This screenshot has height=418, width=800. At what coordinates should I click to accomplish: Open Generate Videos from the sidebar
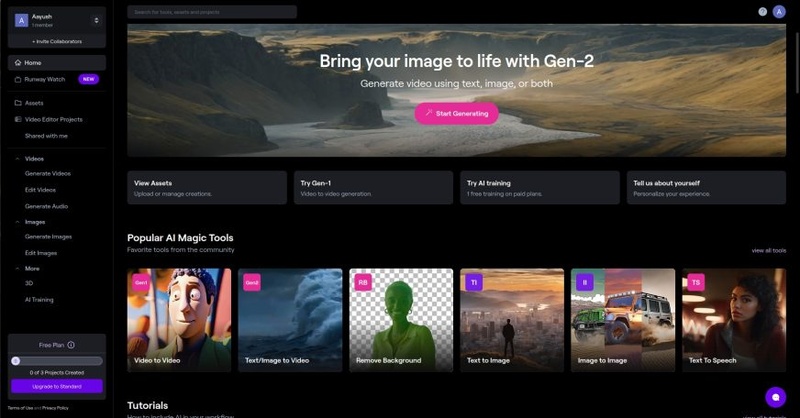tap(48, 174)
